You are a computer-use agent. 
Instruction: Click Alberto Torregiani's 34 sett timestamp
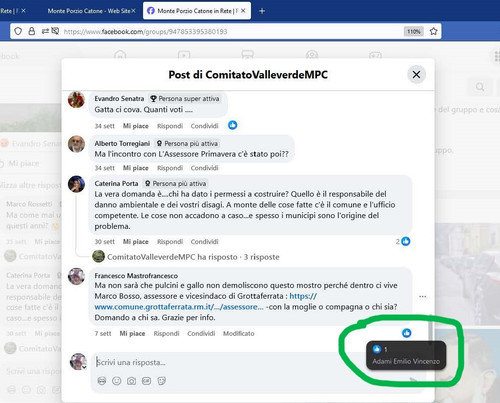click(x=104, y=168)
